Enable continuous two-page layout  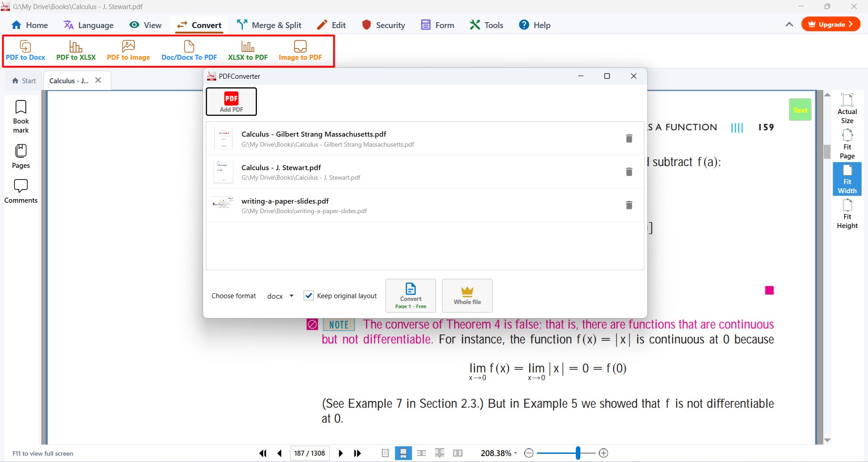pyautogui.click(x=440, y=453)
